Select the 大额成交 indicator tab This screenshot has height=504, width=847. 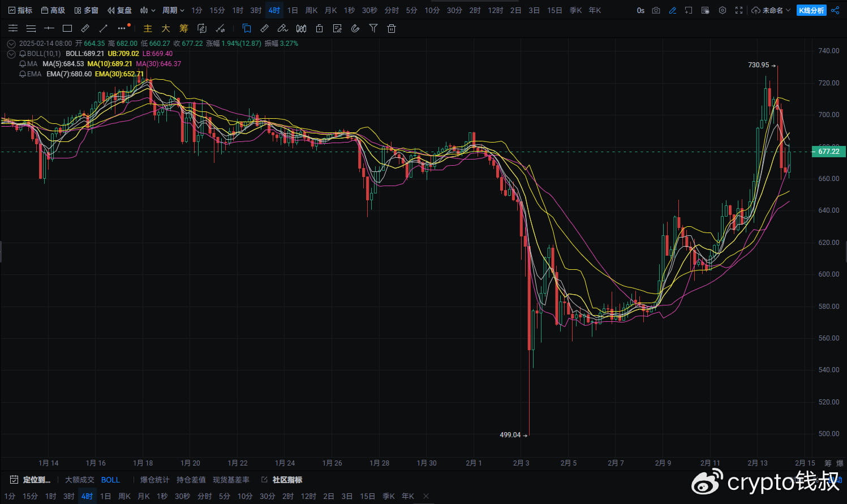(80, 480)
